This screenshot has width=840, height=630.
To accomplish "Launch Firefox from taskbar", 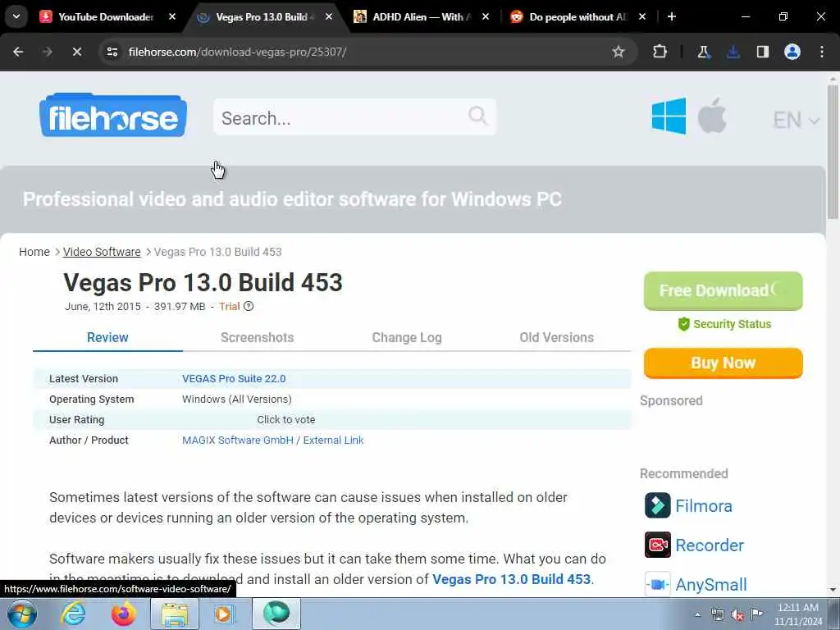I will [123, 614].
